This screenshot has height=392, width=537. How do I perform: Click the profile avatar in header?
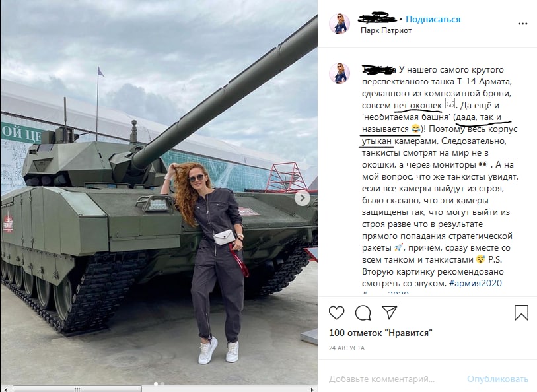pos(340,24)
